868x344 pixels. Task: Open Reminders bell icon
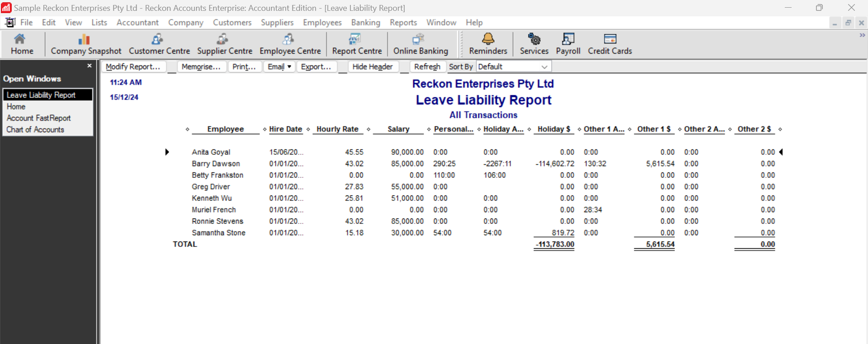tap(488, 44)
